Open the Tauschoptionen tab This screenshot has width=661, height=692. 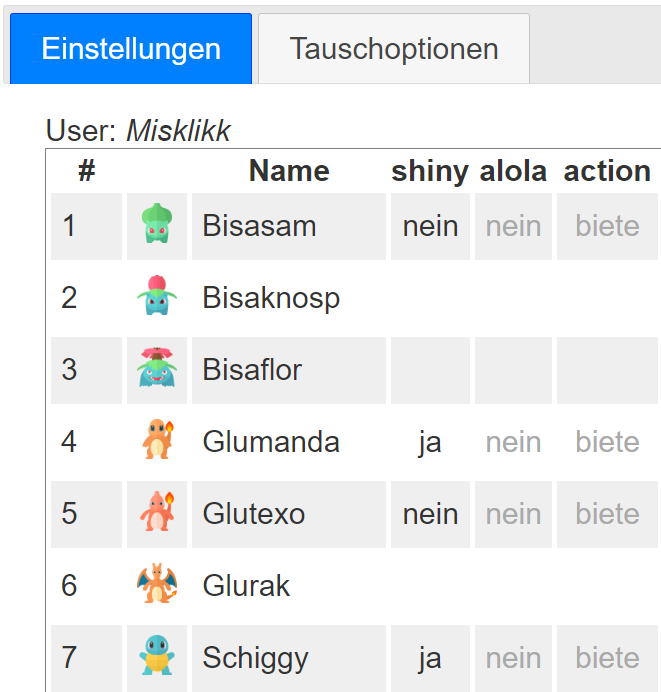pos(394,49)
